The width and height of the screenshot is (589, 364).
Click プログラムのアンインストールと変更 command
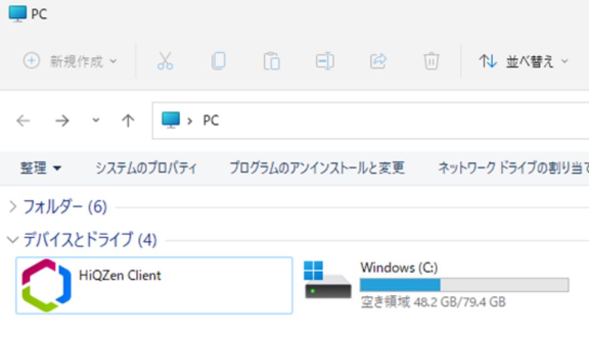316,168
